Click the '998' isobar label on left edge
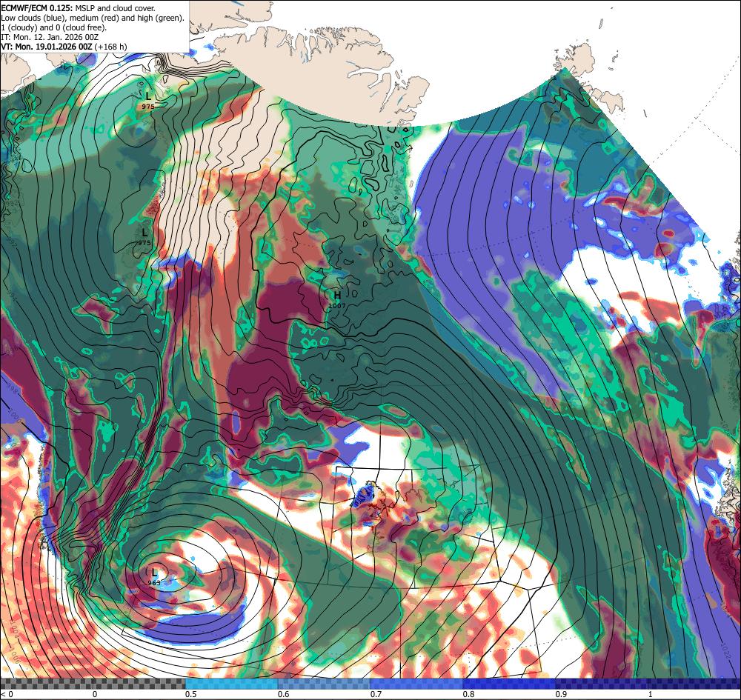Viewport: 741px width, 700px height. tap(12, 390)
